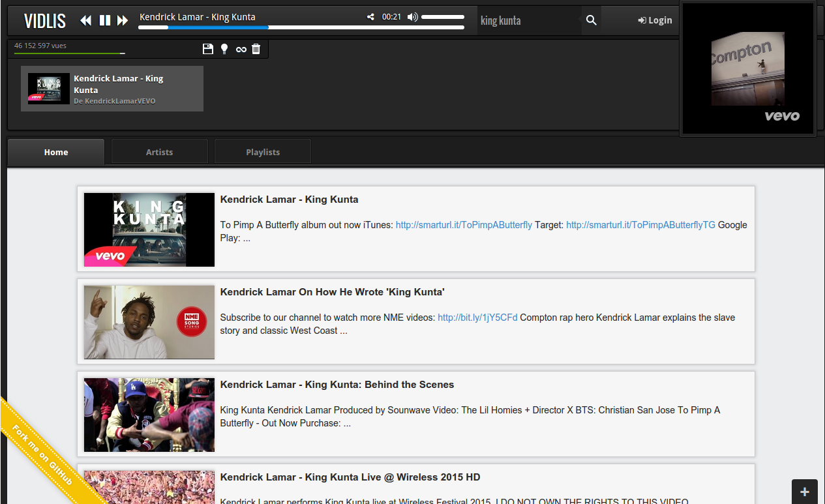Open result title 'Kendrick Lamar - King Kunta'
The height and width of the screenshot is (504, 825).
[289, 200]
